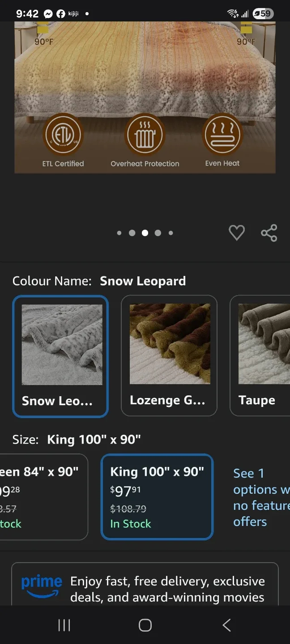Go back with the navigation back arrow

226,625
